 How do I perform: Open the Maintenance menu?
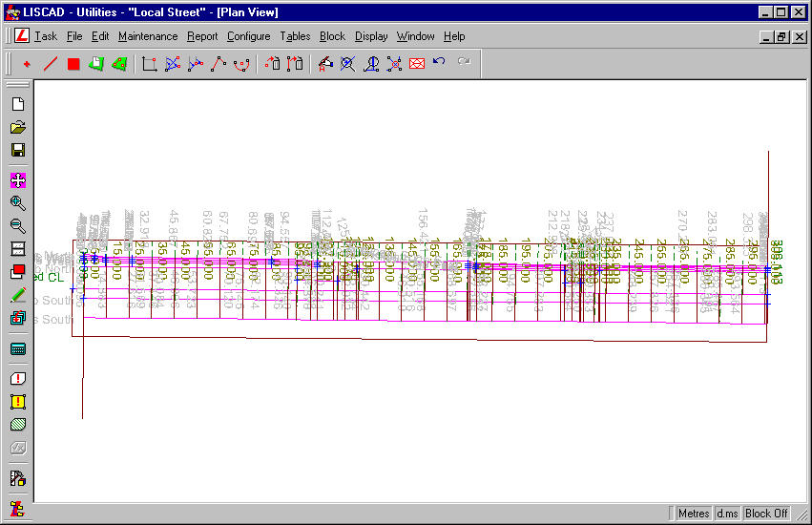point(148,36)
